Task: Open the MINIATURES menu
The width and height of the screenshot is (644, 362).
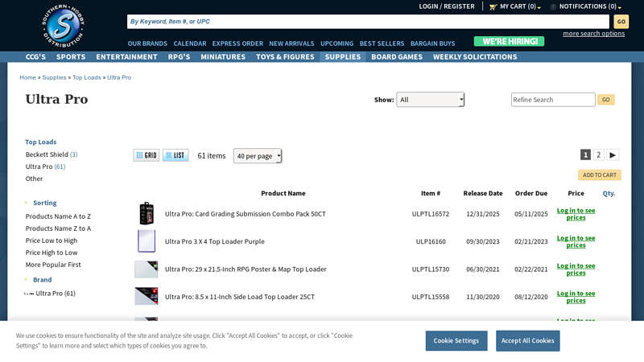Action: coord(223,56)
